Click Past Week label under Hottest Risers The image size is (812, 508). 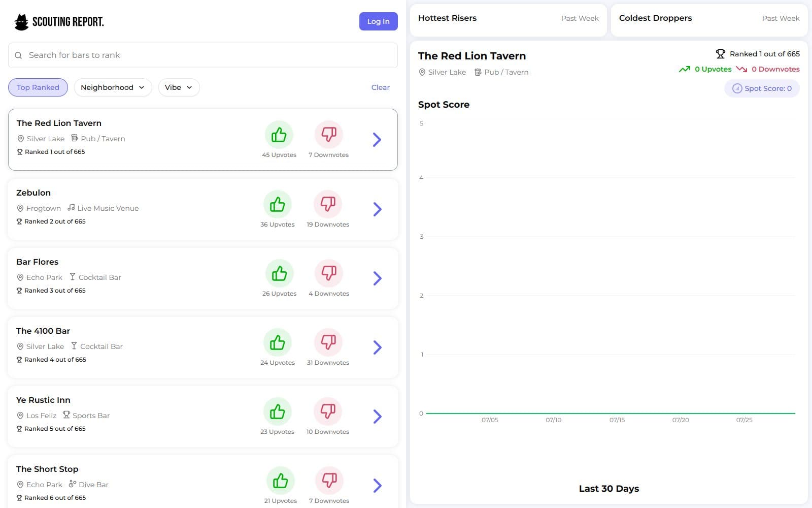[580, 18]
